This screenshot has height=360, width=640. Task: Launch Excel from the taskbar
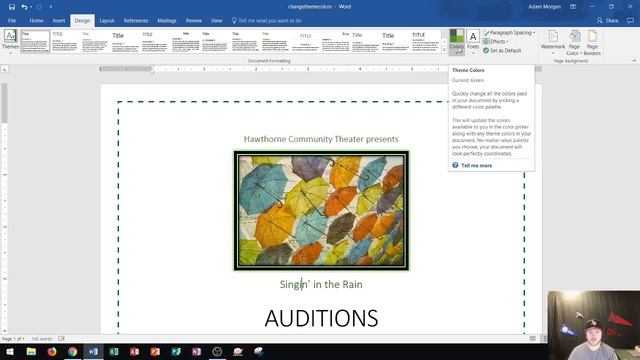(x=114, y=351)
